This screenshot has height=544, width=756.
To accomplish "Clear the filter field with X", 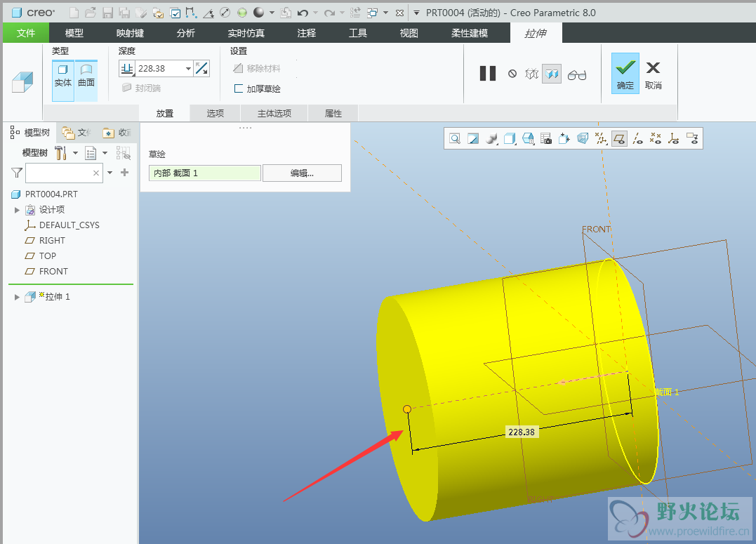I will [96, 173].
